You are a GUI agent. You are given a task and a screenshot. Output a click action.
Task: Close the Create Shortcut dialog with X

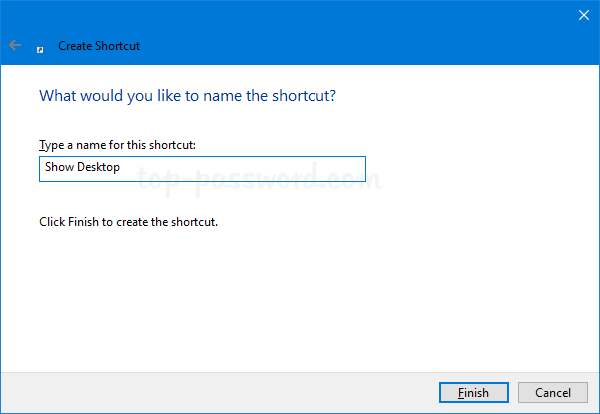click(584, 14)
